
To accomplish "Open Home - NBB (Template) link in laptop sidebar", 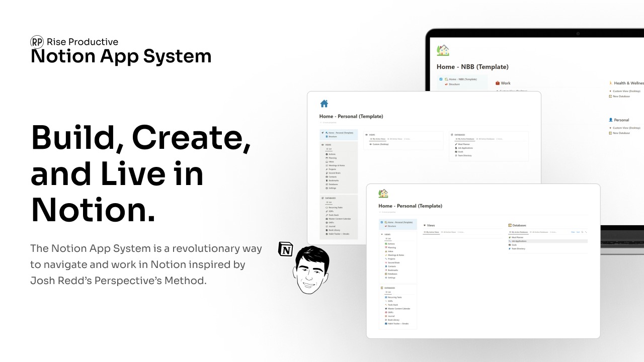I will (x=460, y=79).
